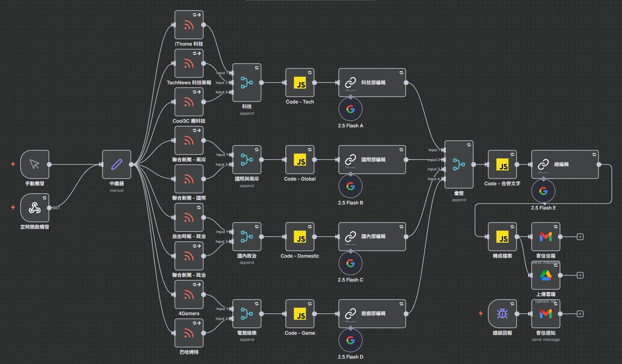
Task: Click the Code - 合併文字 node
Action: (502, 165)
